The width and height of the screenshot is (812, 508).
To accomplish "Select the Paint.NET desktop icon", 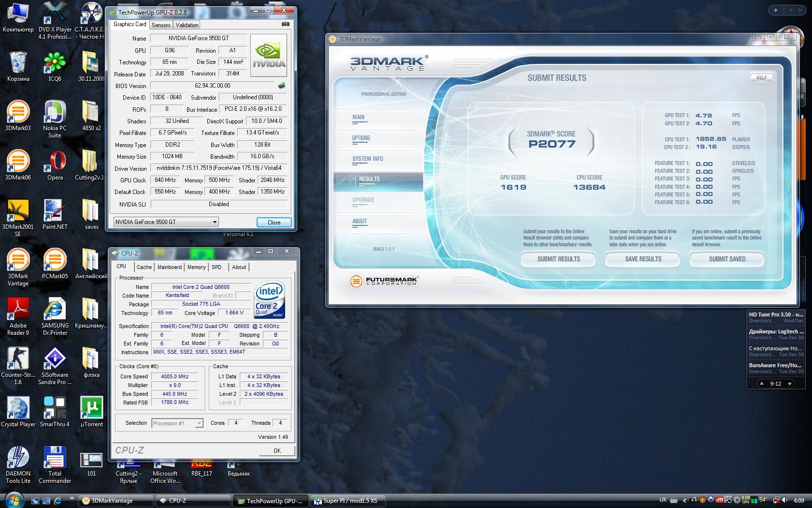I will tap(55, 214).
